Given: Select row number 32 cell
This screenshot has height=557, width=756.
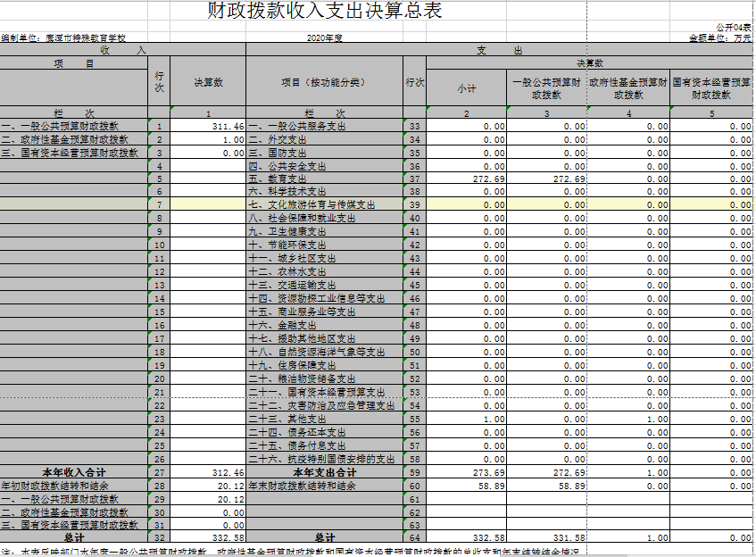Looking at the screenshot, I should [159, 537].
